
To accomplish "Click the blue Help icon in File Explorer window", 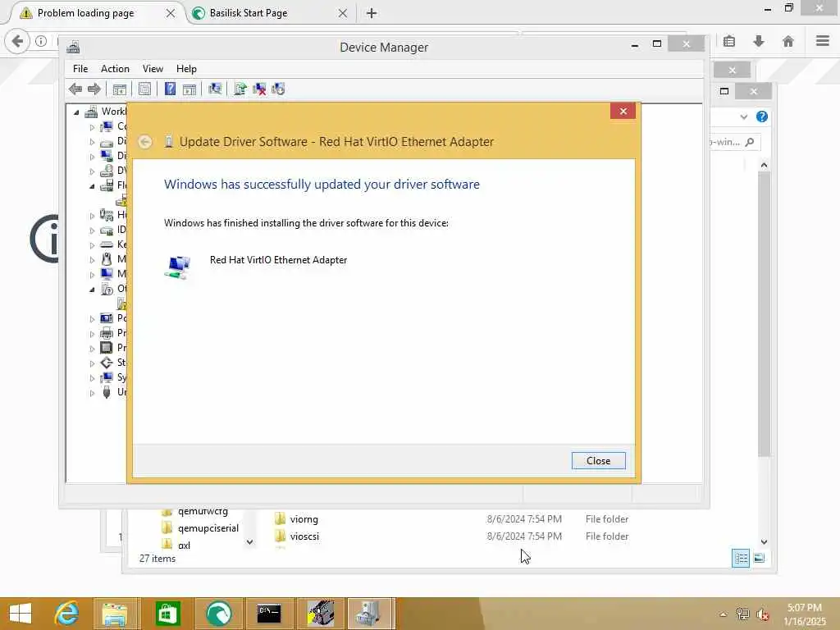I will tap(762, 116).
